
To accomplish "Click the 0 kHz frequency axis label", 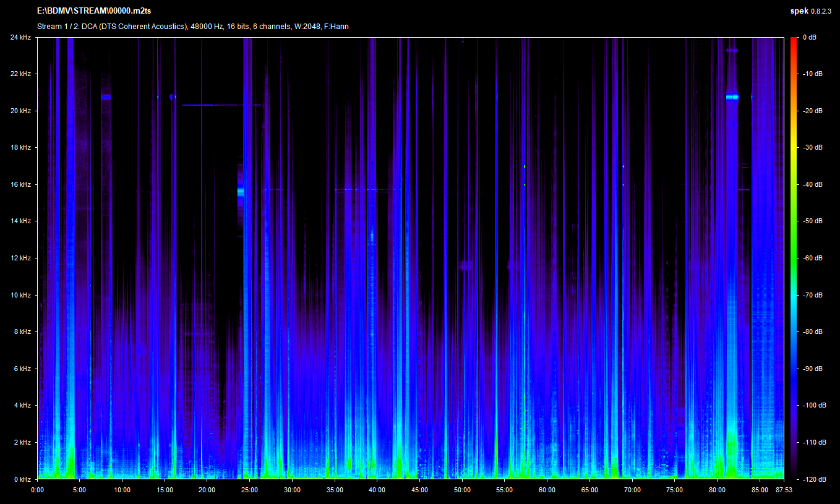I will (x=22, y=479).
